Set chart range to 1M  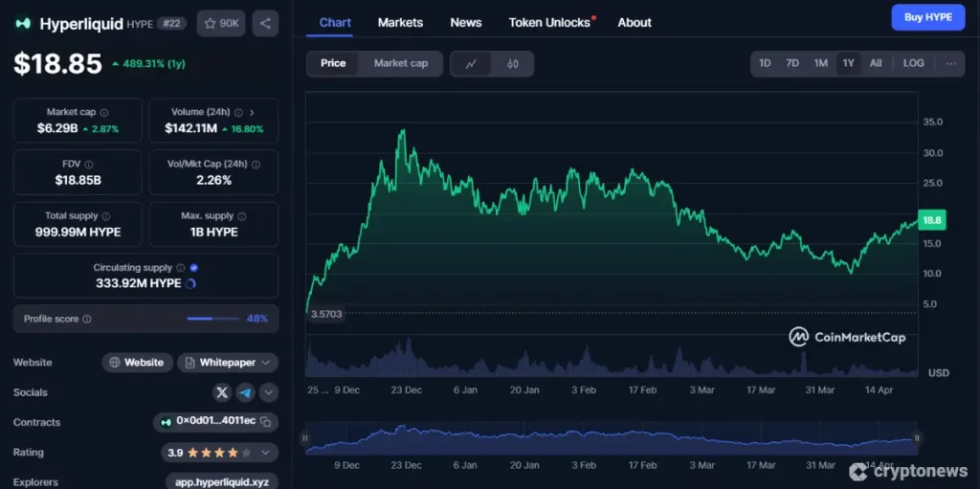tap(820, 63)
